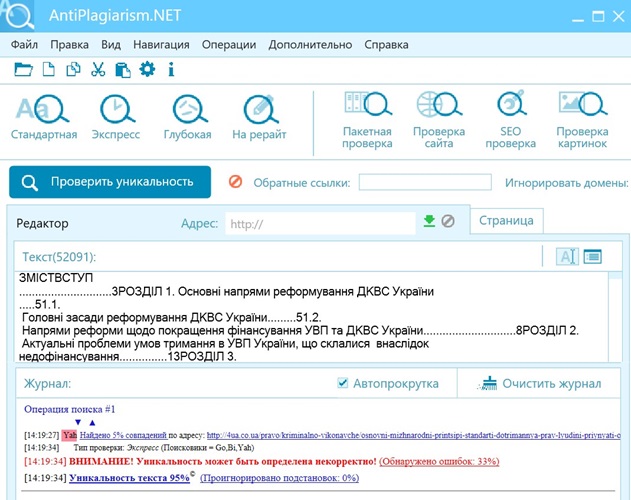Click the Текст(52091) label
This screenshot has width=631, height=500.
(x=59, y=257)
